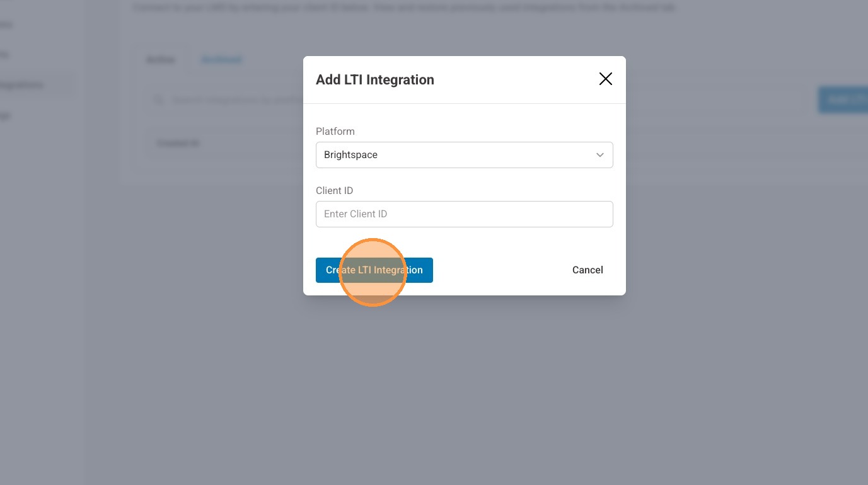Click the search magnifier icon in background

(159, 100)
